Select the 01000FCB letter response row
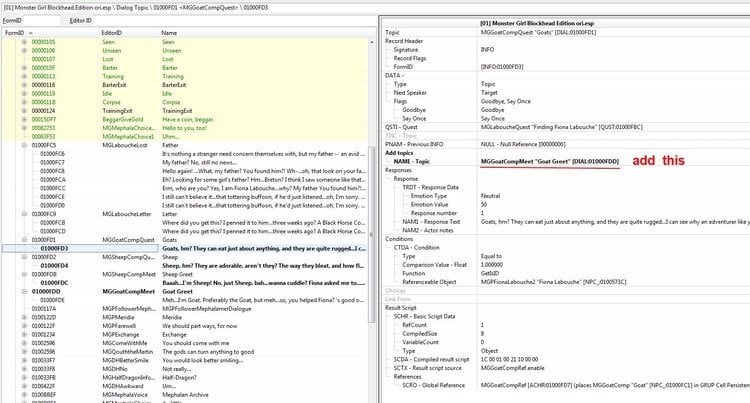The width and height of the screenshot is (750, 403). 185,223
